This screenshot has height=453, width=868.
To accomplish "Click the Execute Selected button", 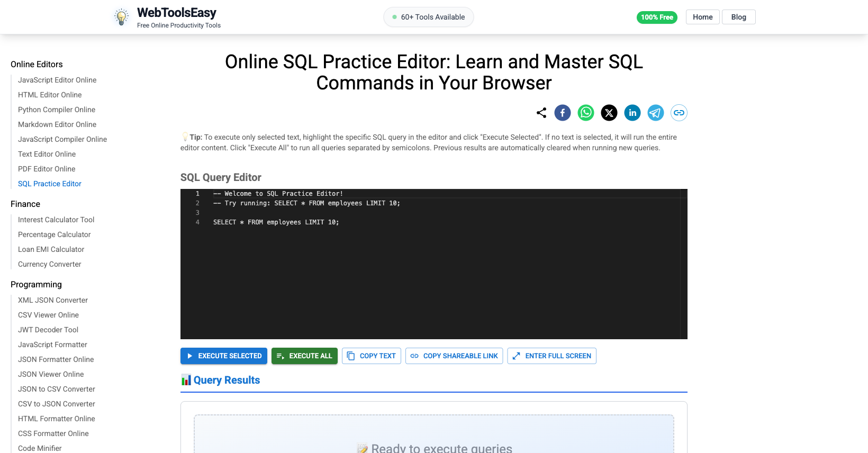I will (224, 356).
